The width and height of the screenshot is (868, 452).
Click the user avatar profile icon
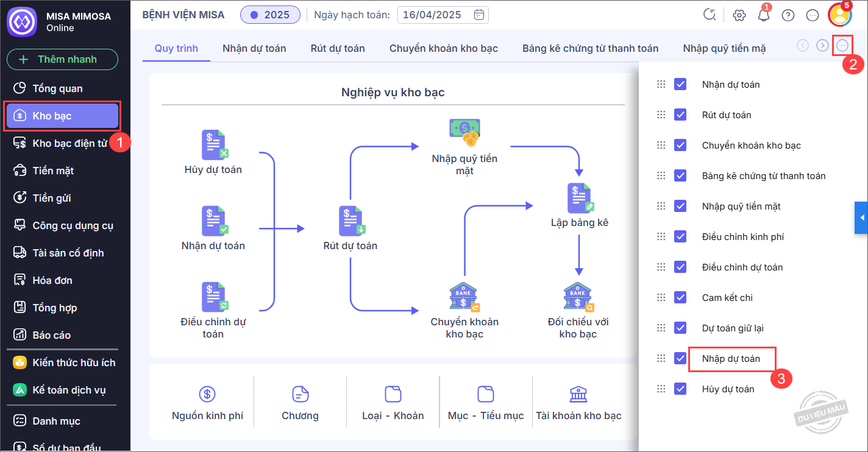pyautogui.click(x=839, y=15)
